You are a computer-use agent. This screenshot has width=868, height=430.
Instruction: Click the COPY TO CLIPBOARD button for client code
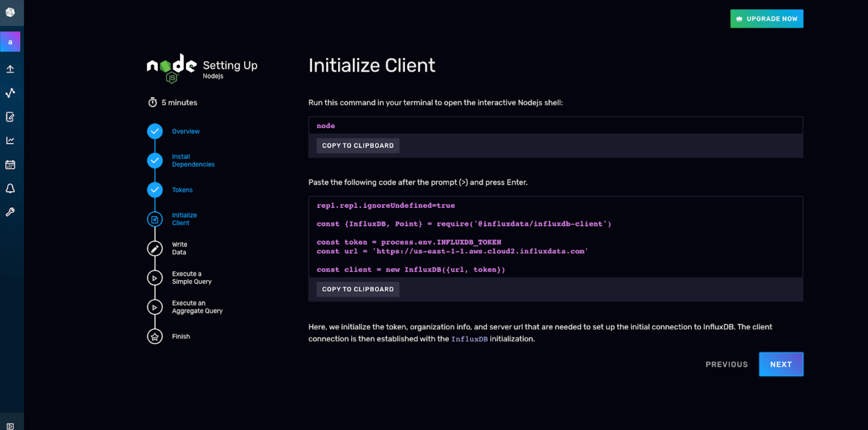tap(358, 289)
